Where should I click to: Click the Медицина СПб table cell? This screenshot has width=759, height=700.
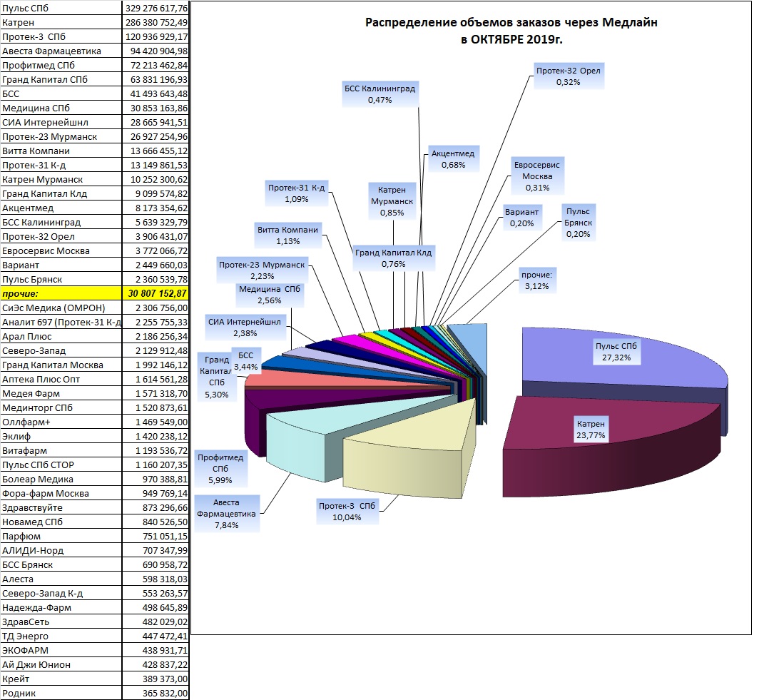click(x=61, y=108)
